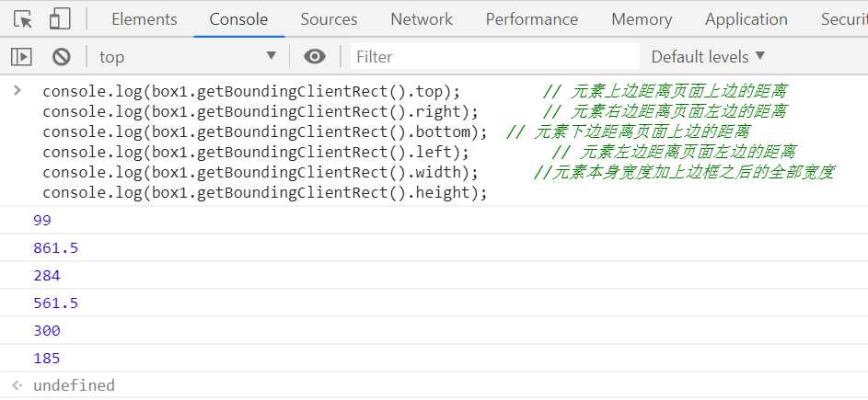The image size is (868, 400).
Task: Clear the console with the ban icon
Action: pyautogui.click(x=62, y=57)
